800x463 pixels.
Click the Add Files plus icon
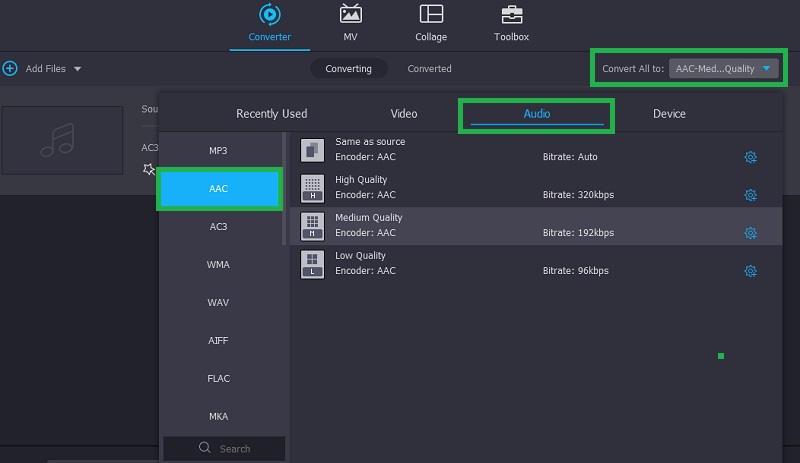coord(10,69)
